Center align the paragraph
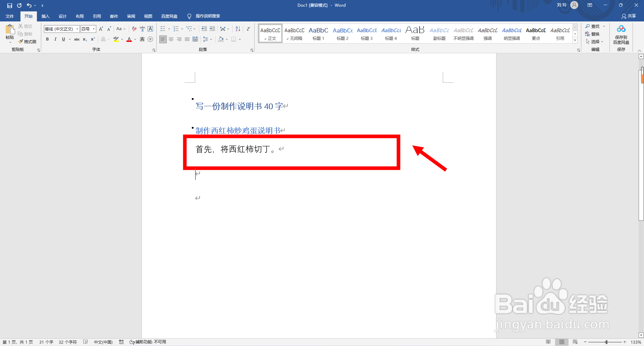 click(171, 39)
